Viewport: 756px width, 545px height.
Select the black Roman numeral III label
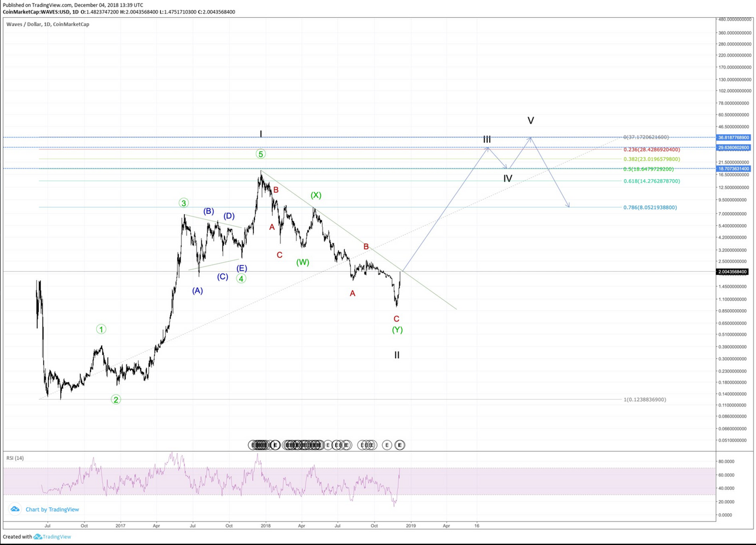[487, 140]
